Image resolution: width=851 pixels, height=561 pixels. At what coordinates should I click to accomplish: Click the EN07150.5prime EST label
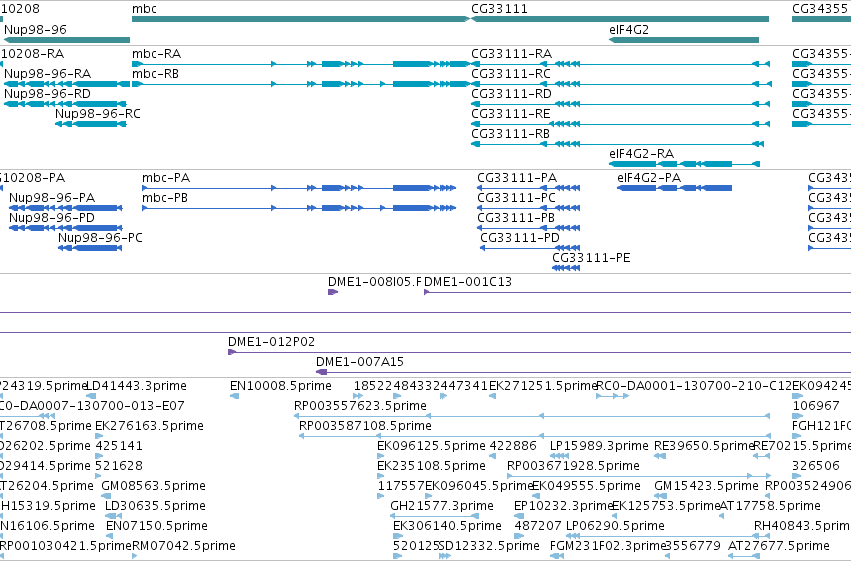[x=157, y=527]
